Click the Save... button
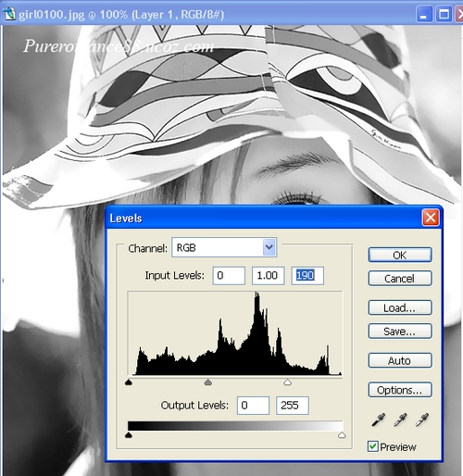Viewport: 463px width, 476px height. pos(400,332)
